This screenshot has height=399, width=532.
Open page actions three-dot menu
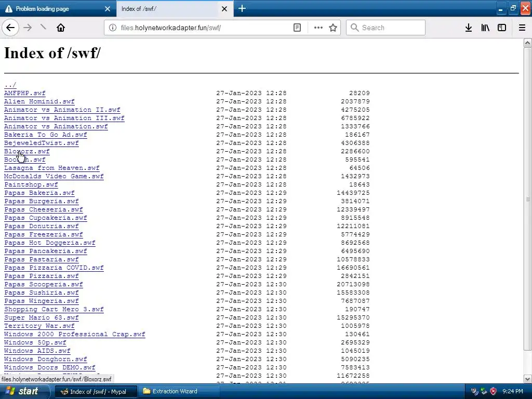318,28
